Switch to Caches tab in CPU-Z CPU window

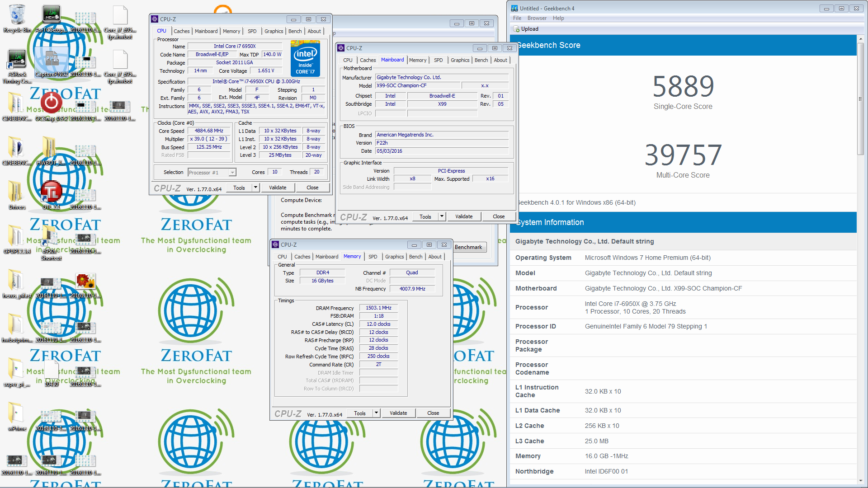click(x=181, y=31)
